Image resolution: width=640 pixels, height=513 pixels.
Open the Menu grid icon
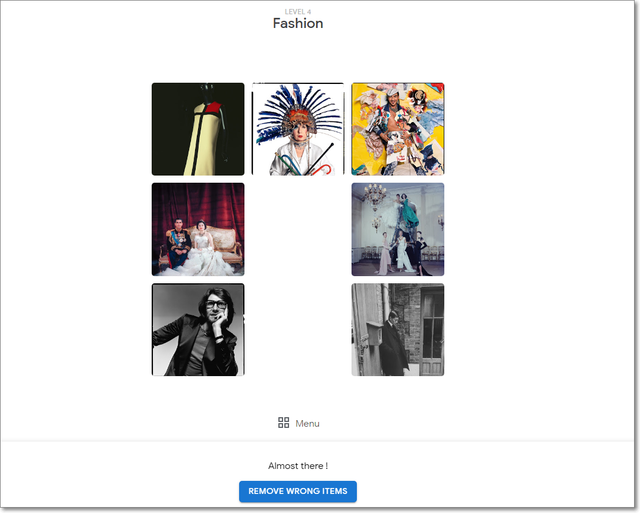pos(284,423)
